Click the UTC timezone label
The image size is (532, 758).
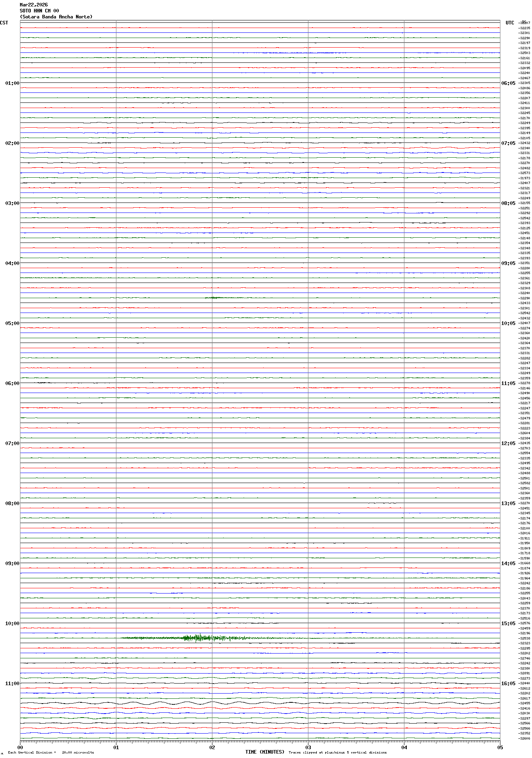(x=510, y=23)
